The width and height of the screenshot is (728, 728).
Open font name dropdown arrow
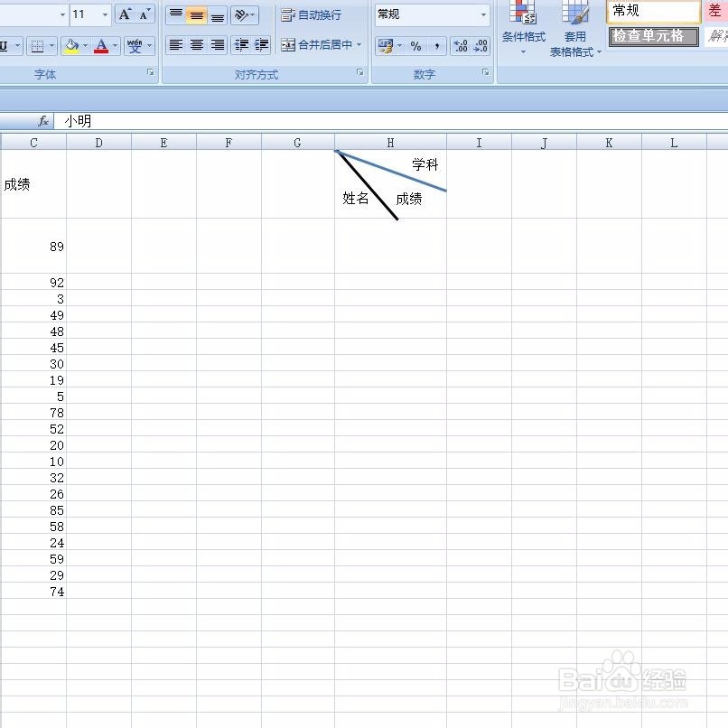click(62, 14)
